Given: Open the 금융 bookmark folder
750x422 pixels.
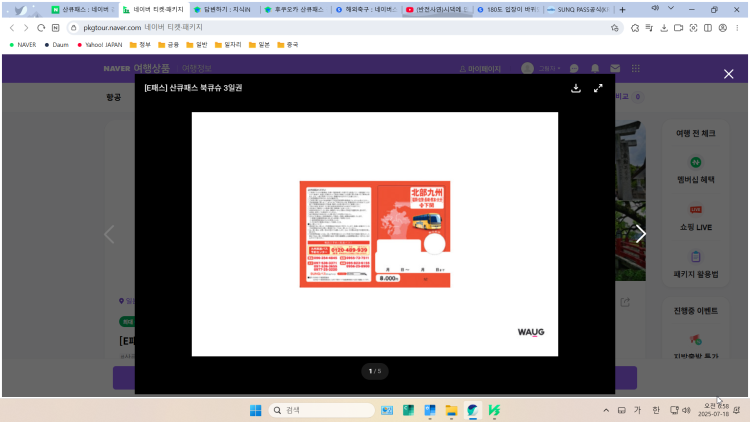Looking at the screenshot, I should (x=168, y=44).
